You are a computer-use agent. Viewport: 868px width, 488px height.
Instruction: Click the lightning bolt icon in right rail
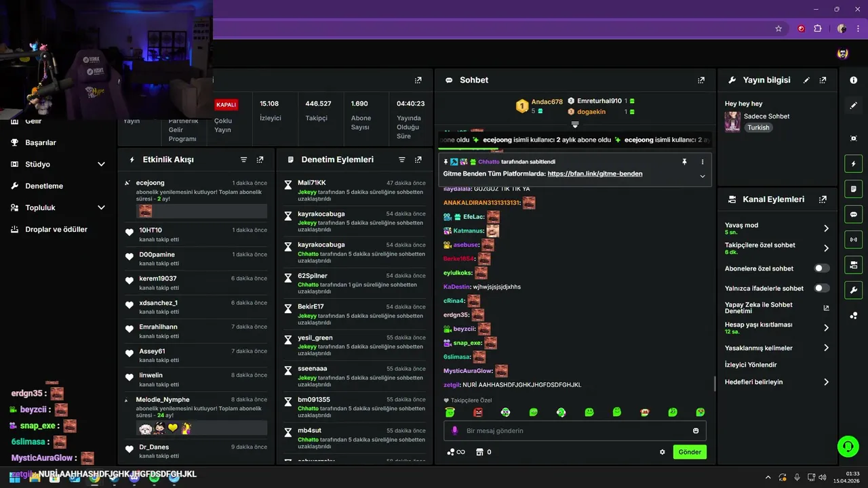point(853,164)
